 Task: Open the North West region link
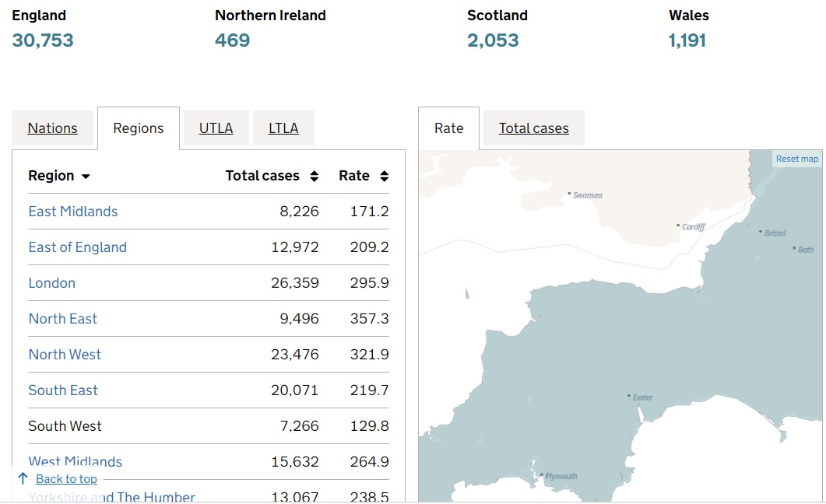(x=65, y=355)
